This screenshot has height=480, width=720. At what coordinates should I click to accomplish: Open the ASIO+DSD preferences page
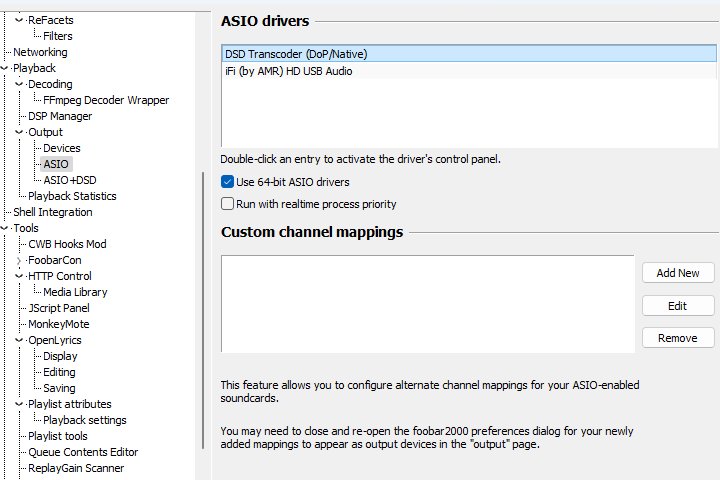(69, 180)
